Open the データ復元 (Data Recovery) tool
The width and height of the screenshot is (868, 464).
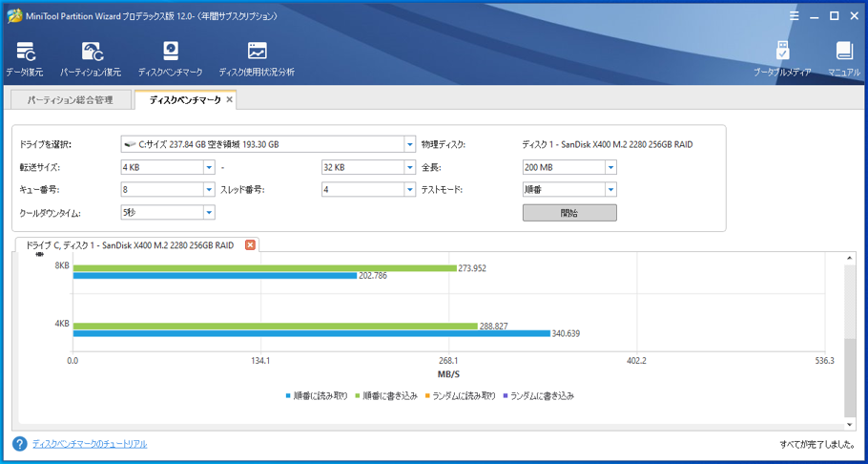[25, 59]
